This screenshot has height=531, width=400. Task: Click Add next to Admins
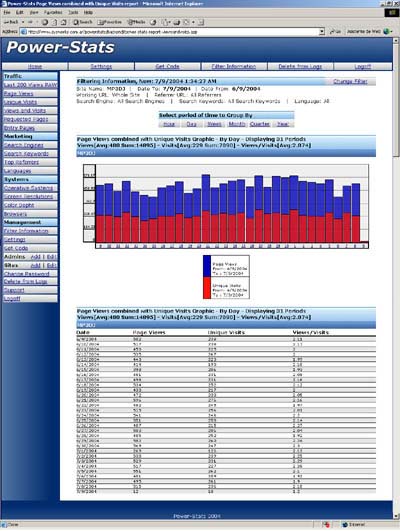click(x=36, y=257)
